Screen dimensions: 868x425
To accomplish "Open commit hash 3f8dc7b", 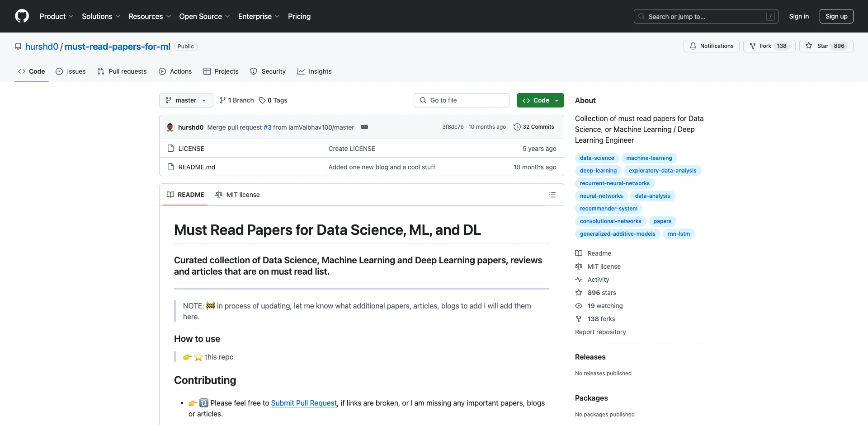I will tap(453, 127).
